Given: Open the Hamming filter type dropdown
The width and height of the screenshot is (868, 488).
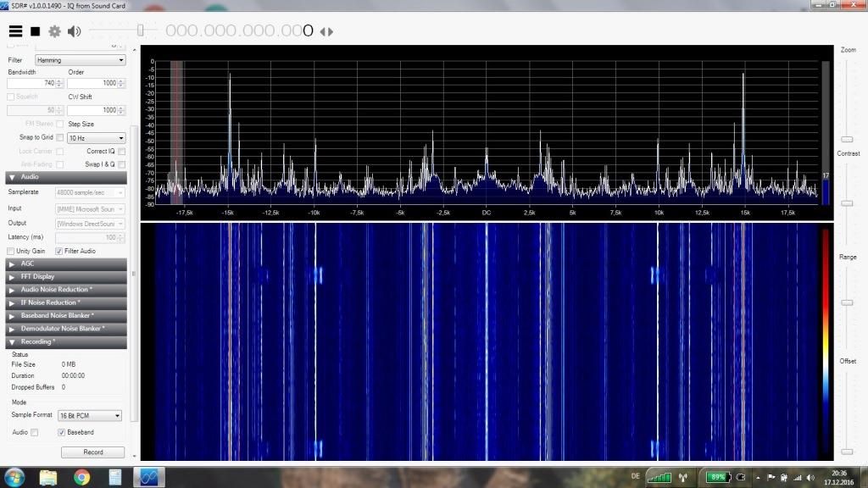Looking at the screenshot, I should [81, 60].
